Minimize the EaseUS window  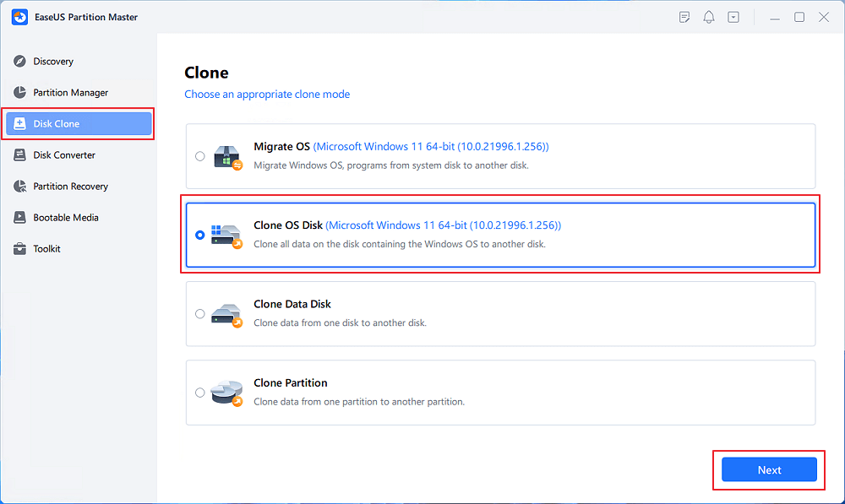pos(775,17)
